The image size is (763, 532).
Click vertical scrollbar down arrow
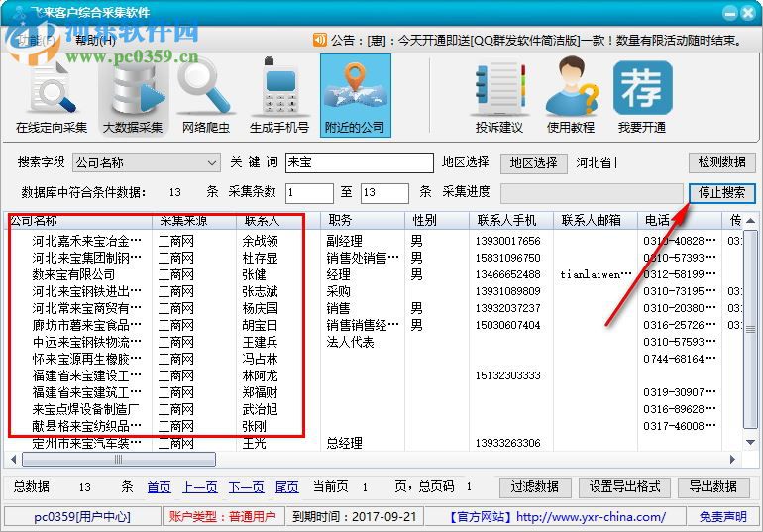[x=750, y=442]
